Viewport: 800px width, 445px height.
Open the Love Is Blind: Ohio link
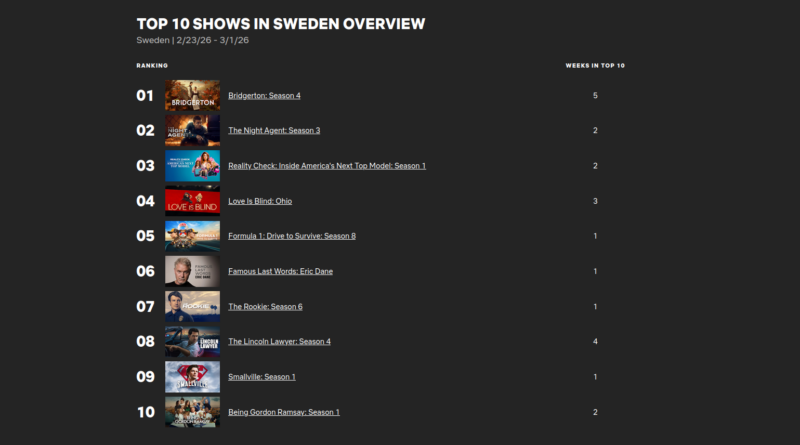point(260,201)
